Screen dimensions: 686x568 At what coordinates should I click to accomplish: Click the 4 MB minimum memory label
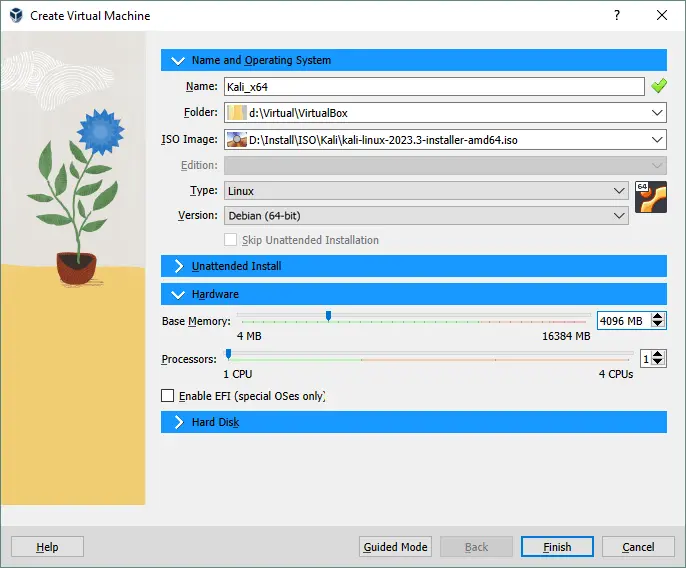pyautogui.click(x=249, y=336)
